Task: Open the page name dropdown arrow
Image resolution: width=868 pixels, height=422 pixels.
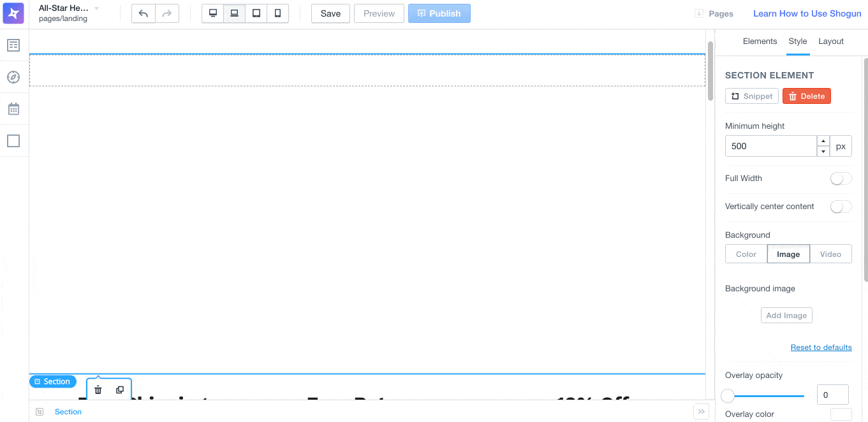Action: [97, 8]
